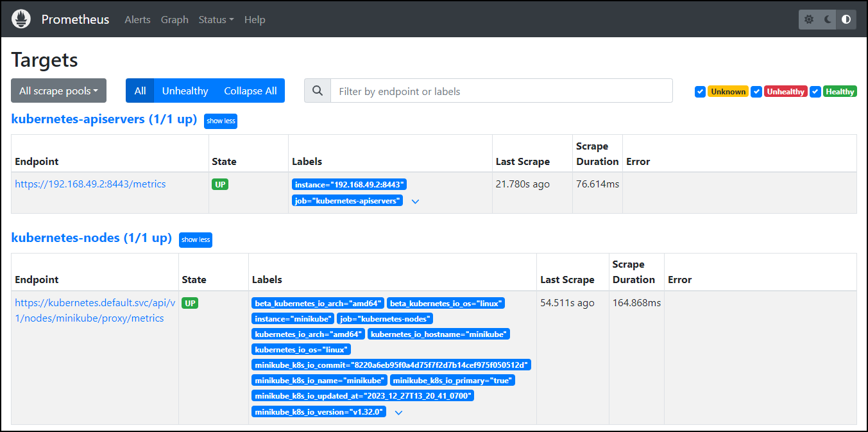
Task: Click the Unhealthy red badge
Action: [x=785, y=92]
